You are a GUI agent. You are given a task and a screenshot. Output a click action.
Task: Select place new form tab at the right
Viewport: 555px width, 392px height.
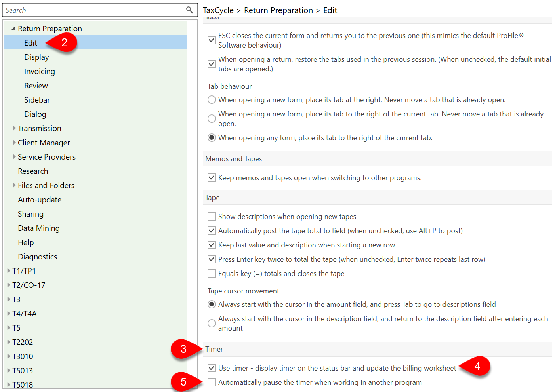(x=212, y=100)
